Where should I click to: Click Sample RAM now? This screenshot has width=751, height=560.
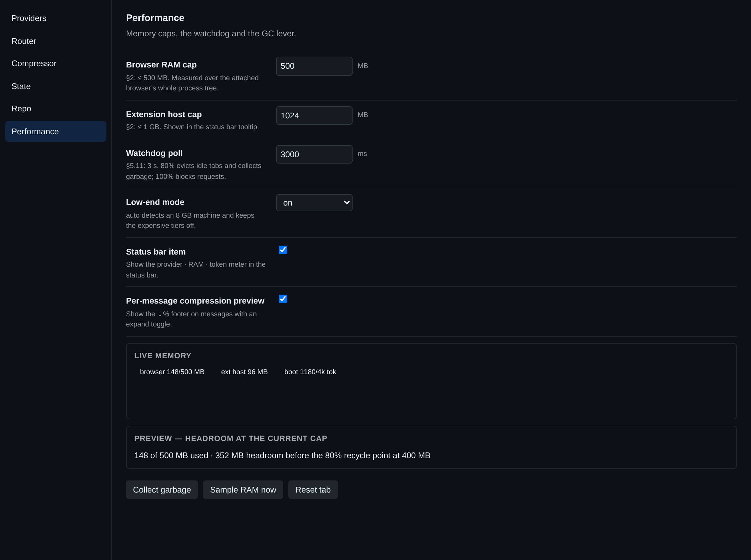coord(243,489)
